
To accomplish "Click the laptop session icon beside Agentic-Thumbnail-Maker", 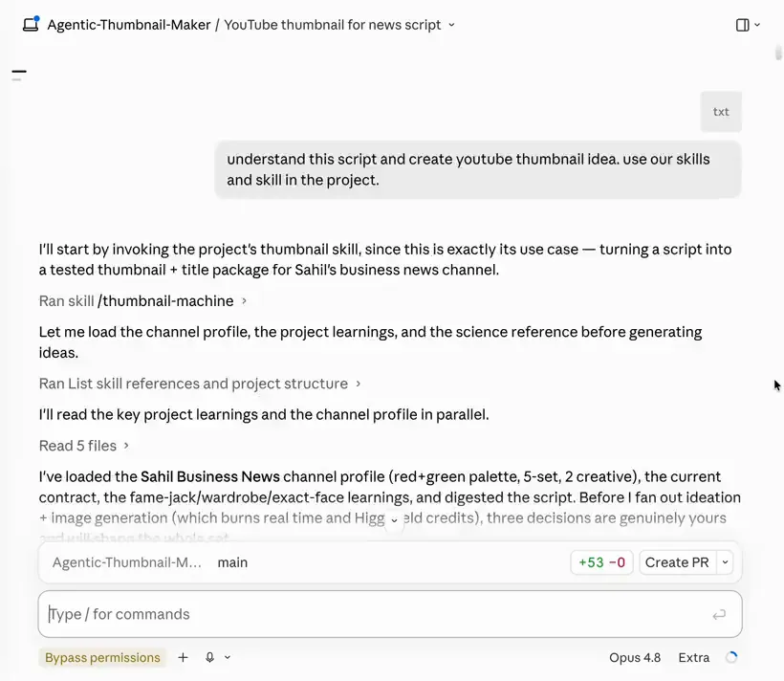I will coord(31,24).
